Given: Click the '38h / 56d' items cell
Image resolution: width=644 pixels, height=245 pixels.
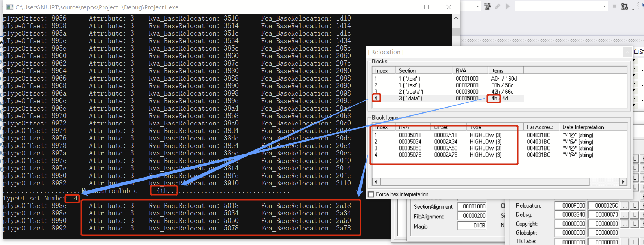Looking at the screenshot, I should (x=502, y=85).
